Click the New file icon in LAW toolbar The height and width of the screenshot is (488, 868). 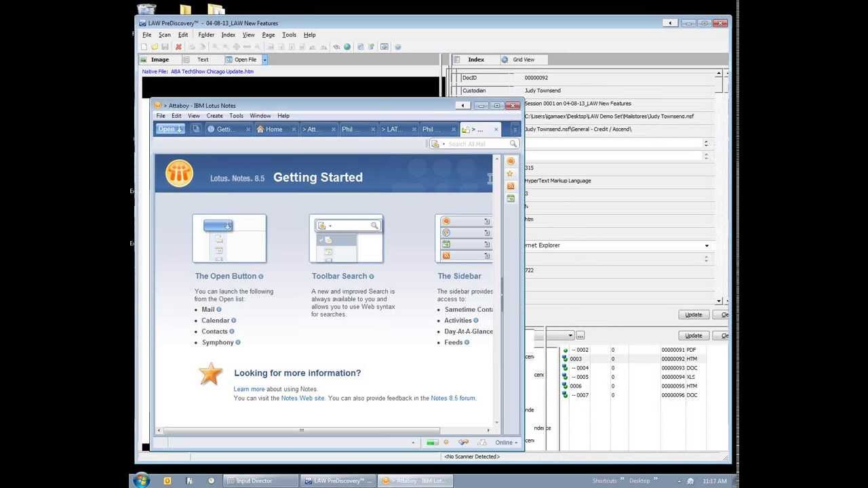(144, 47)
